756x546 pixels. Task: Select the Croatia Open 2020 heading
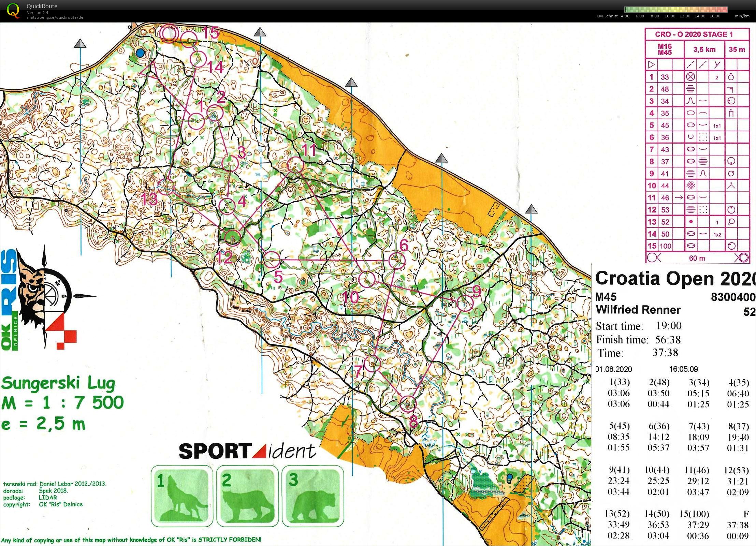(x=675, y=278)
